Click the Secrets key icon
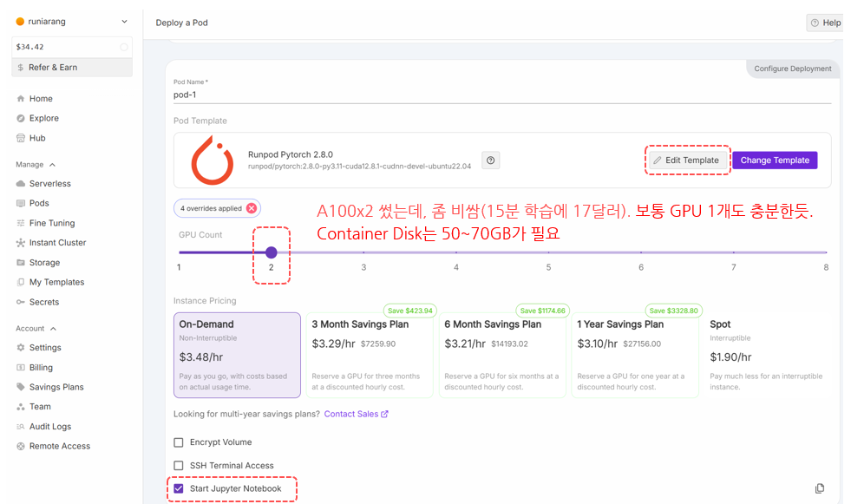The height and width of the screenshot is (504, 851). click(x=21, y=302)
